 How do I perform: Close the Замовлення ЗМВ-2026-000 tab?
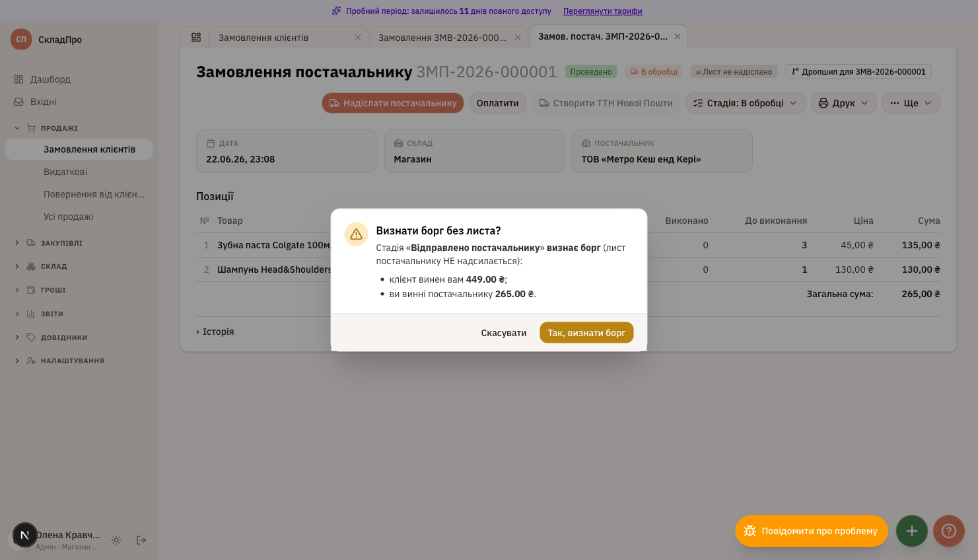tap(518, 38)
